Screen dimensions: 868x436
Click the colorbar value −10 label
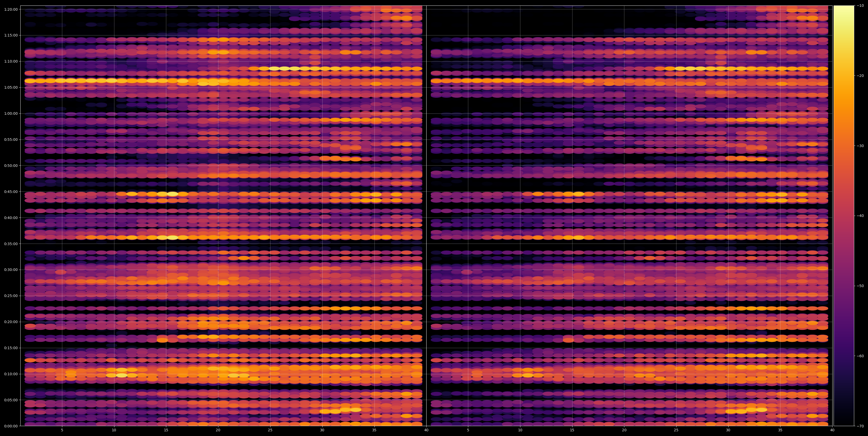860,5
